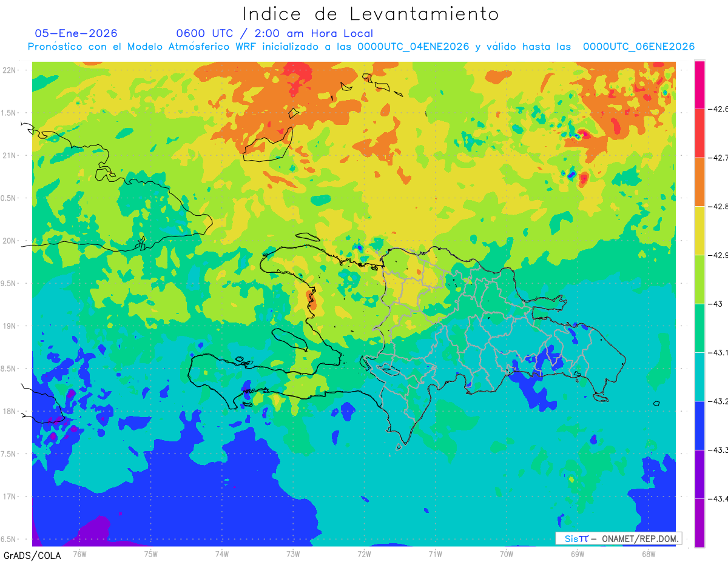Click the '-42.8' color bar value
This screenshot has height=562, width=728.
tap(718, 206)
